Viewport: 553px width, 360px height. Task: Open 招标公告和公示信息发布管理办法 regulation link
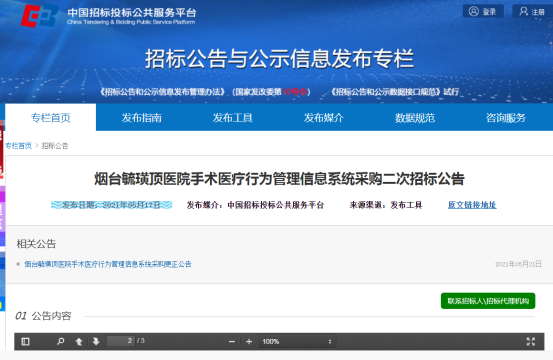tap(205, 92)
